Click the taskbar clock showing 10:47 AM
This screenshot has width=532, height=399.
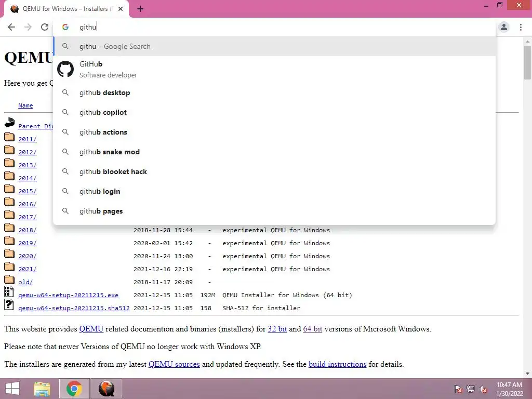(x=509, y=389)
